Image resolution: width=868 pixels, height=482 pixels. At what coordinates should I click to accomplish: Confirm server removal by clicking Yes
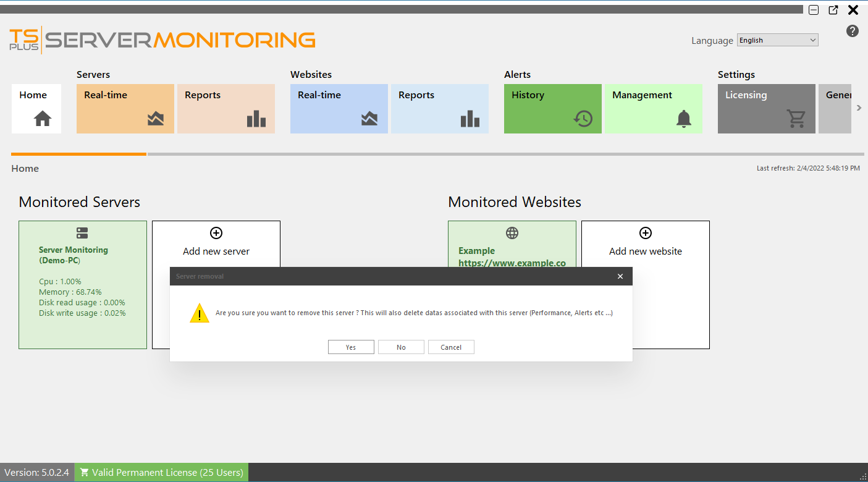[351, 347]
